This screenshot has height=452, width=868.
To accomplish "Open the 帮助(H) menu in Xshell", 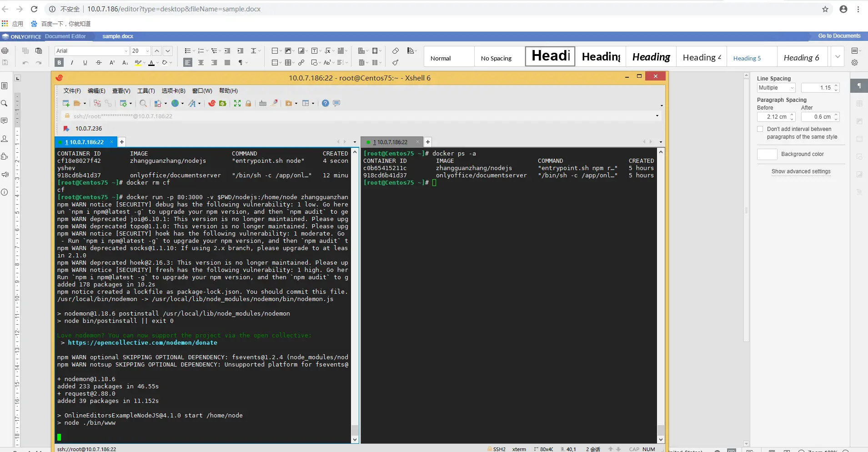I will 228,91.
